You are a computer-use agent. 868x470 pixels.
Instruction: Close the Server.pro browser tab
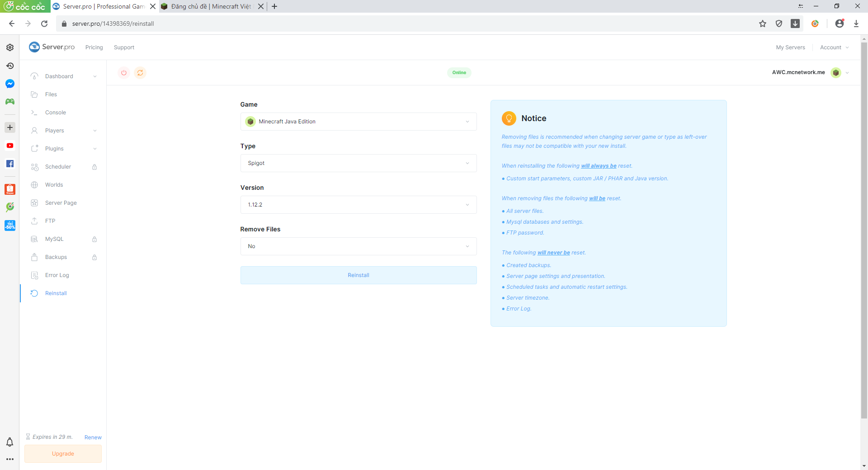point(153,6)
